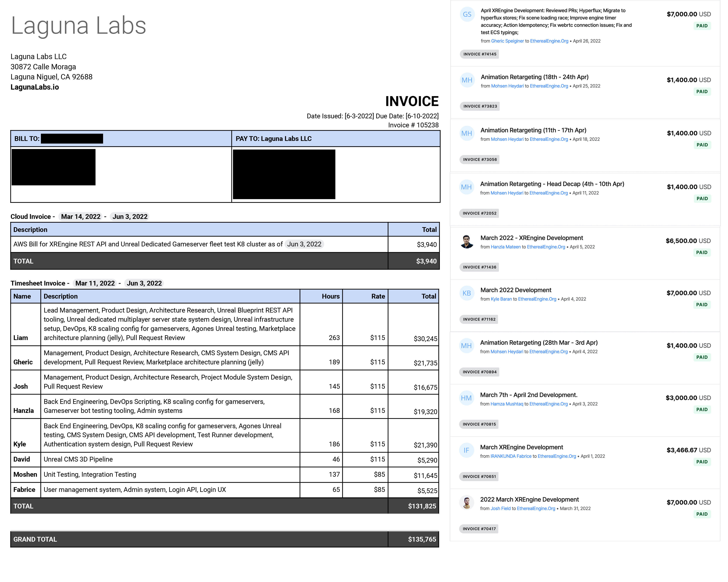Screen dimensions: 728x582
Task: Click the INVOICE #73823 tag
Action: (x=480, y=107)
